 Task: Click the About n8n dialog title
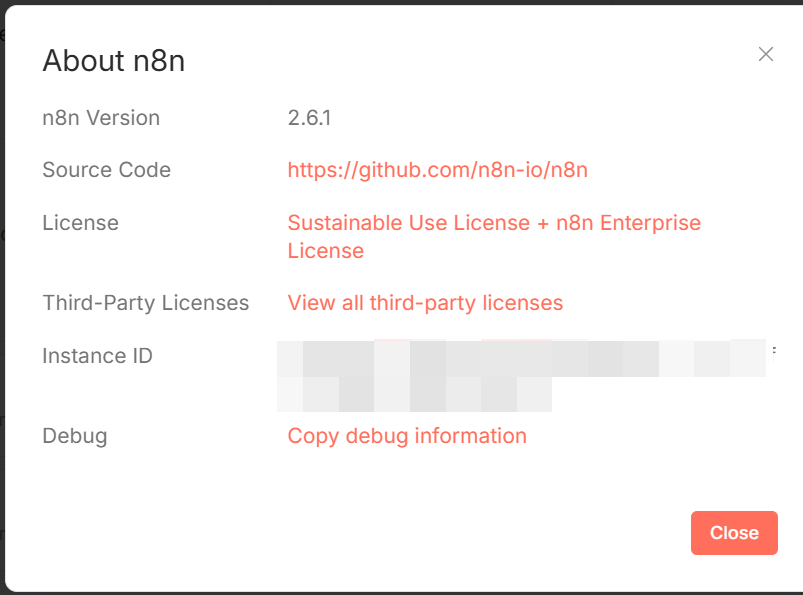click(x=113, y=61)
